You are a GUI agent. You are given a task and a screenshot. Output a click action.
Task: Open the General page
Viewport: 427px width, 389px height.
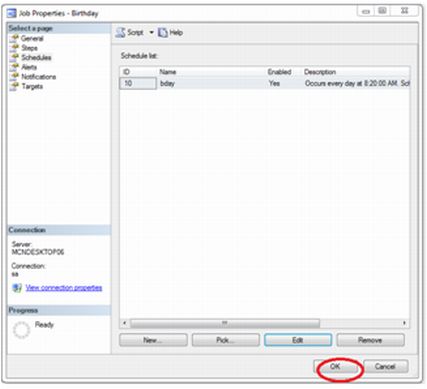point(32,38)
